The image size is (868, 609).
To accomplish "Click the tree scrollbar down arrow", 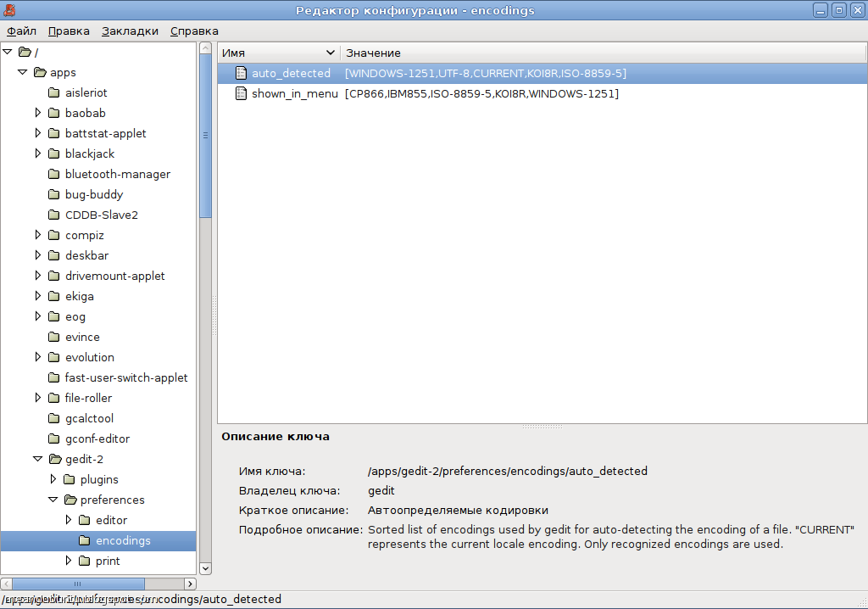I will (205, 568).
